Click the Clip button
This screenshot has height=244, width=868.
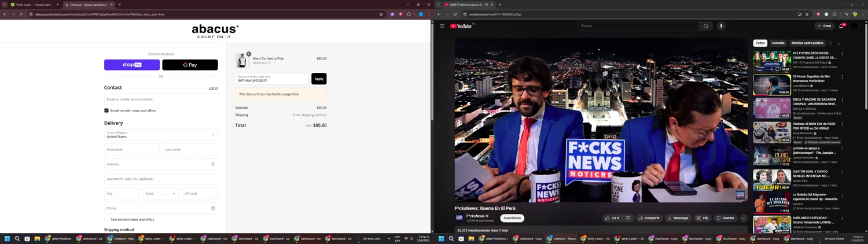click(x=703, y=218)
